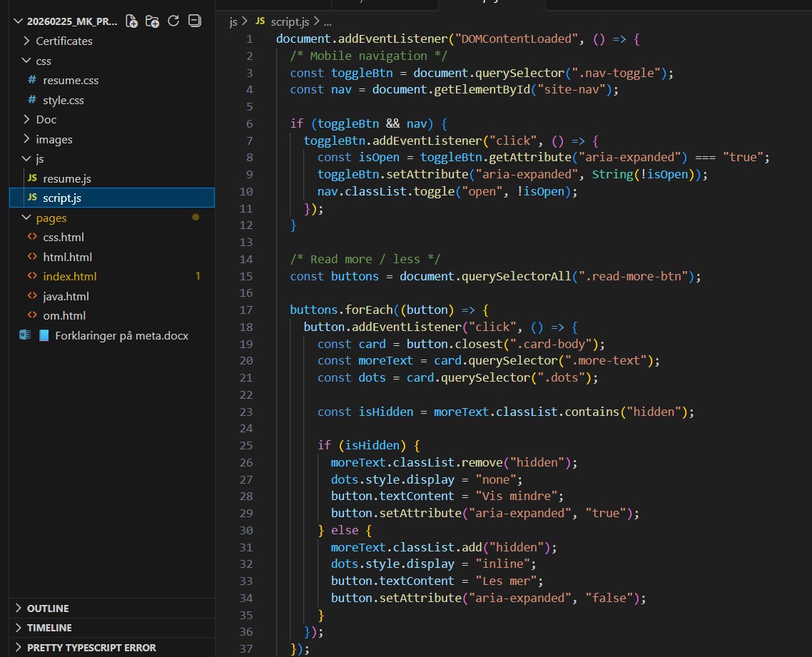Screen dimensions: 812x657
Task: Click the New File icon in explorer header
Action: coord(132,21)
